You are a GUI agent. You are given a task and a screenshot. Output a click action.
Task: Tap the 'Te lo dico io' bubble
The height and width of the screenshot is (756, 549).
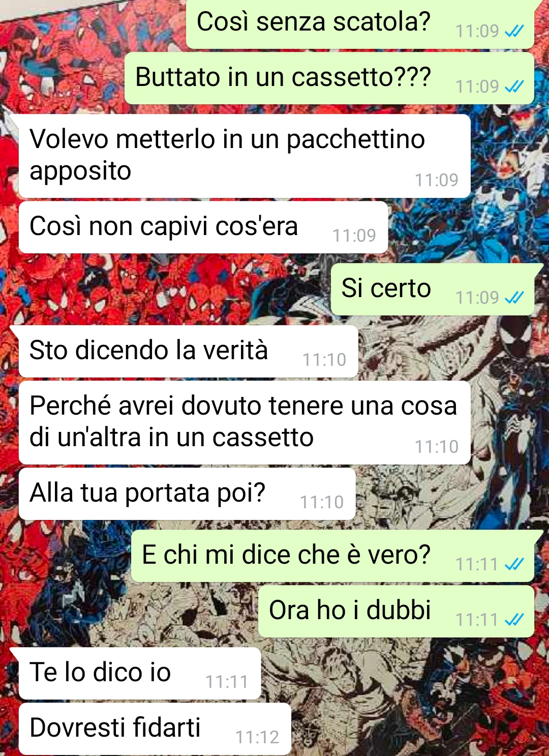[140, 673]
